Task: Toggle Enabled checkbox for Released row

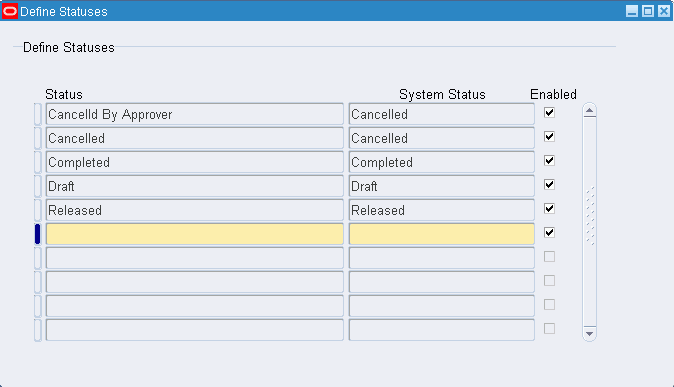Action: [549, 209]
